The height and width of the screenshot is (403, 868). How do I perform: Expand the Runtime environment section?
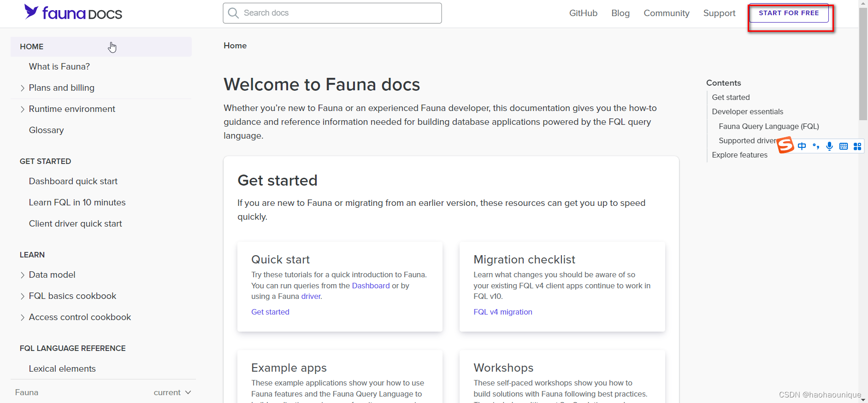point(23,109)
